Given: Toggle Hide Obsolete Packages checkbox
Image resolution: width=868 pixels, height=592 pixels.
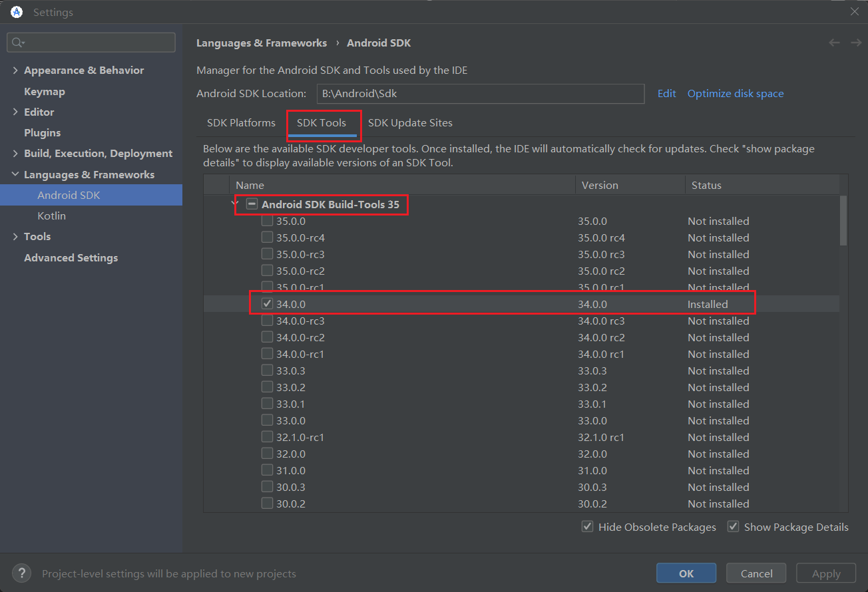Looking at the screenshot, I should (x=588, y=527).
